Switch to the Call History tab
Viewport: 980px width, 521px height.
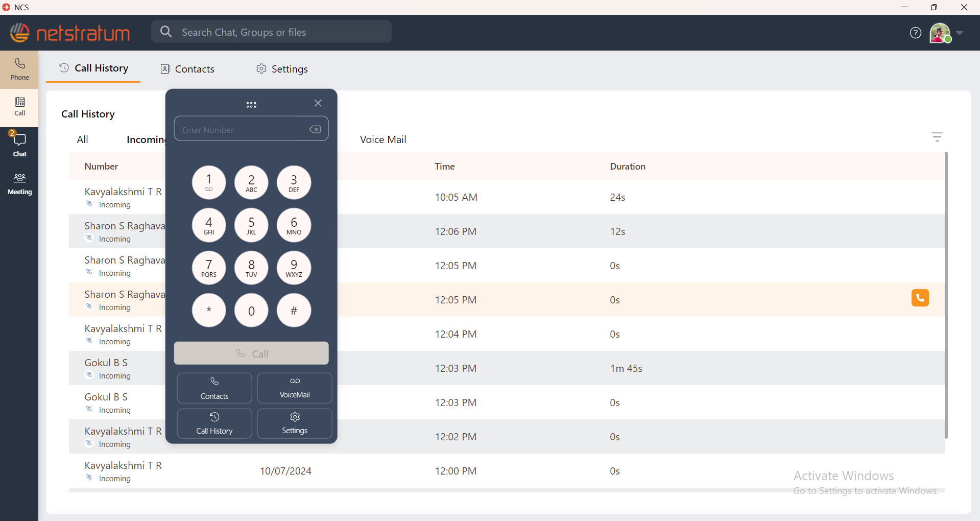[93, 68]
